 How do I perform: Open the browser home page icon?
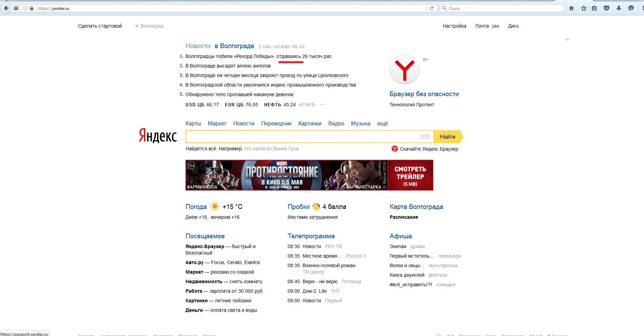(x=571, y=8)
